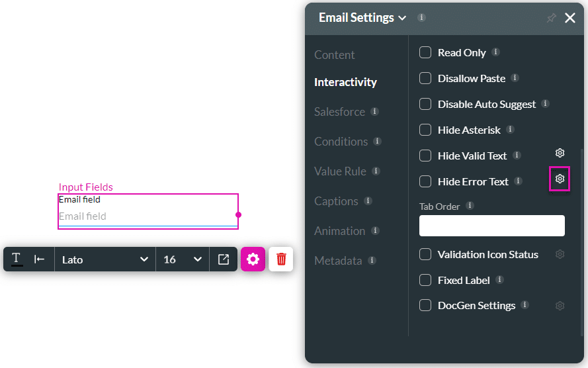Viewport: 588px width, 368px height.
Task: Click the pink element settings gear button
Action: 253,259
